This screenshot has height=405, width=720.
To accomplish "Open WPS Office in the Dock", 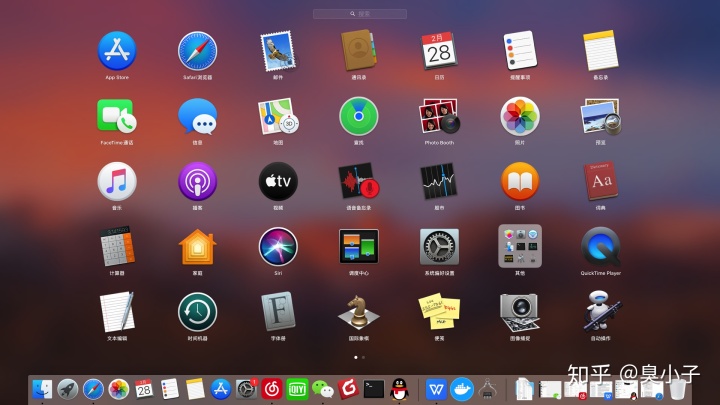I will click(436, 389).
